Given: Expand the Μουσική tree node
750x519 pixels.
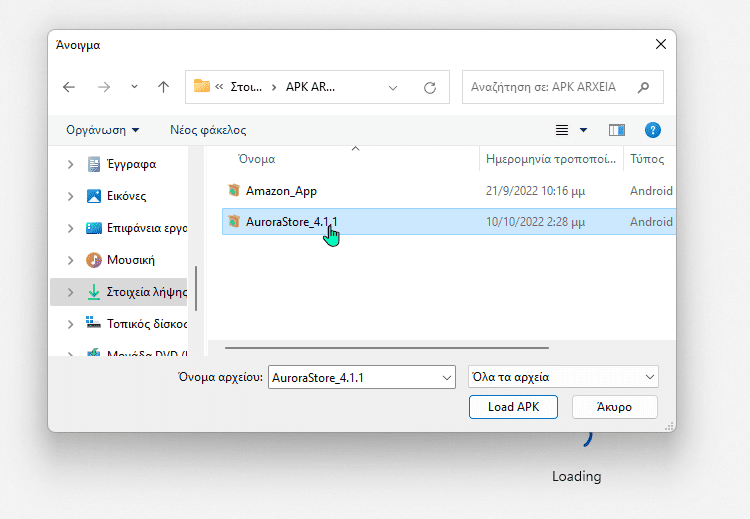Looking at the screenshot, I should pos(71,260).
